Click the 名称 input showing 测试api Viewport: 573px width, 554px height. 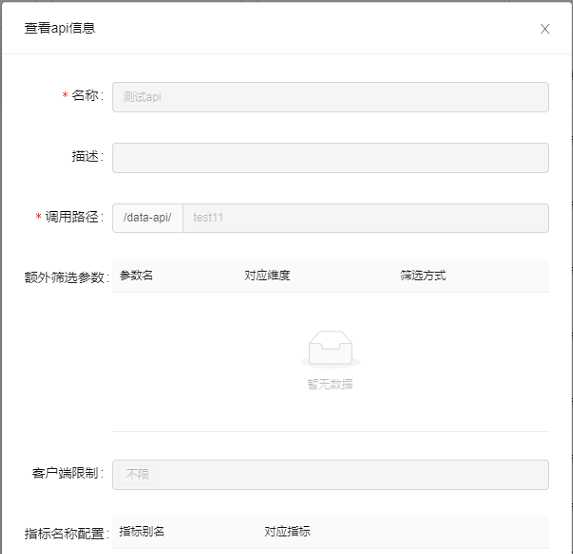(x=330, y=97)
